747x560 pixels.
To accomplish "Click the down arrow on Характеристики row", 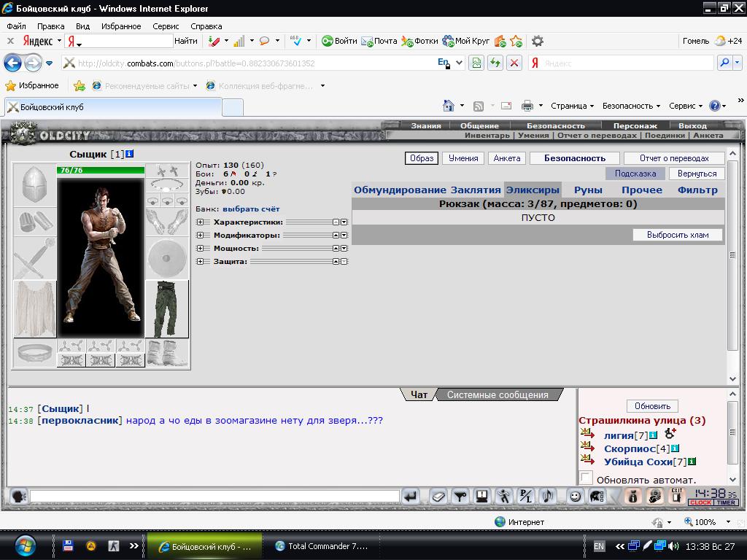I will [344, 222].
